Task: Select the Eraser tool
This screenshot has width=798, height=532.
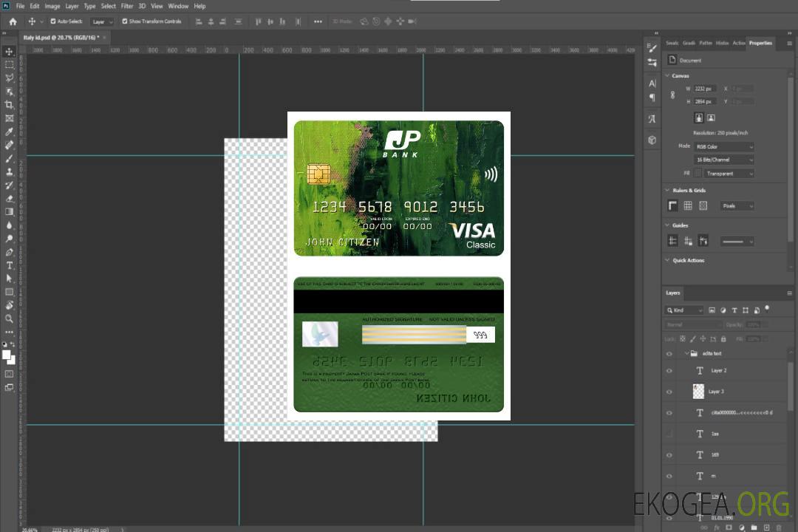Action: (9, 199)
